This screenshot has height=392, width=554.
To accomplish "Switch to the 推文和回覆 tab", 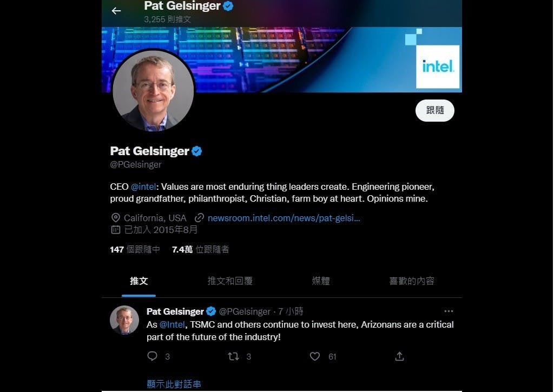I will click(x=230, y=281).
